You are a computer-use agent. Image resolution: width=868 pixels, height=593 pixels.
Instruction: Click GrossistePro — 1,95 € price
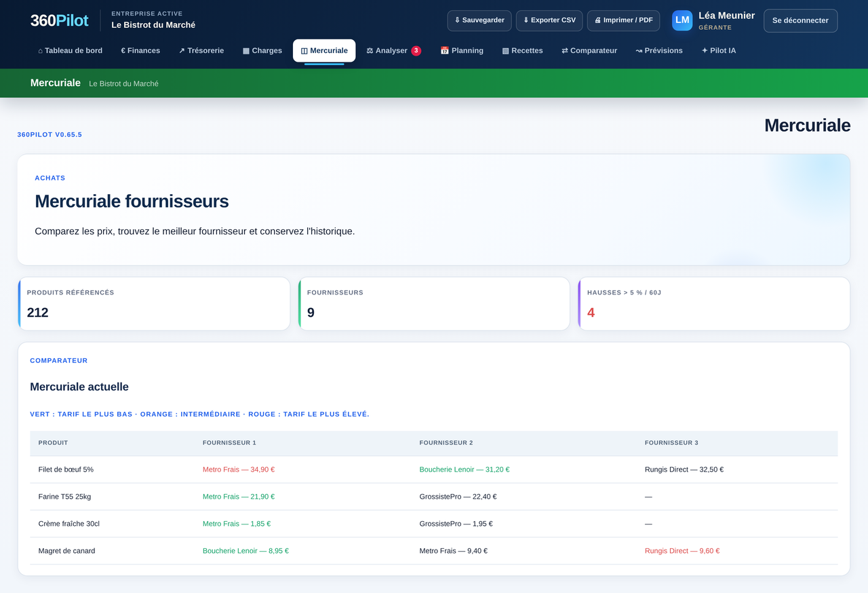point(456,524)
